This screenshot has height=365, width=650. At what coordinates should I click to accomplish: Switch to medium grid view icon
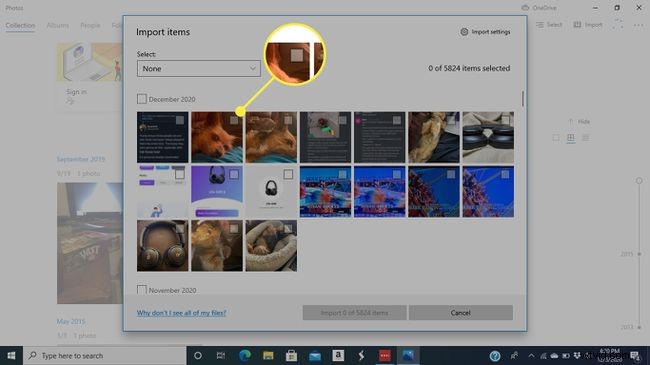coord(571,138)
